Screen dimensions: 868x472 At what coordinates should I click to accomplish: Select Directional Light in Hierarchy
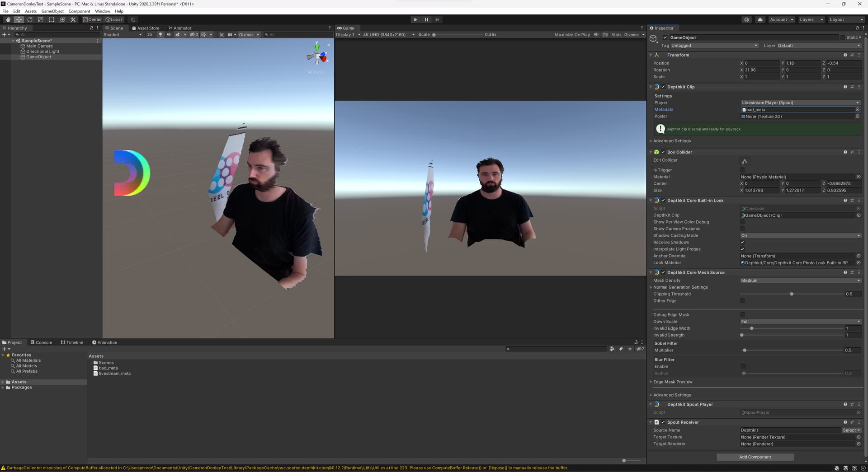click(42, 51)
